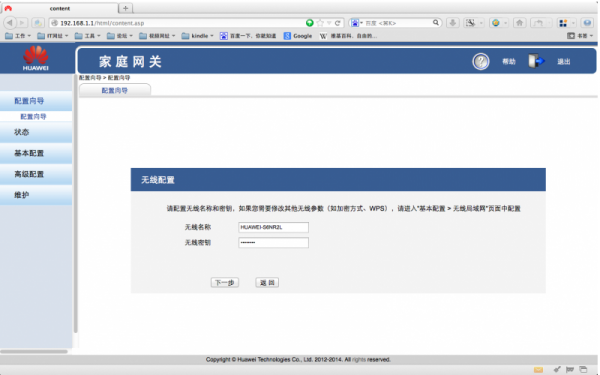Click the yellow mail envelope status icon
This screenshot has height=375, width=600.
pos(538,370)
